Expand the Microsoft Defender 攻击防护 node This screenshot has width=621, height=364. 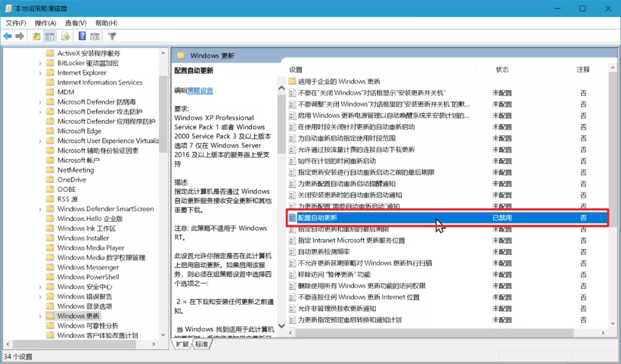40,112
